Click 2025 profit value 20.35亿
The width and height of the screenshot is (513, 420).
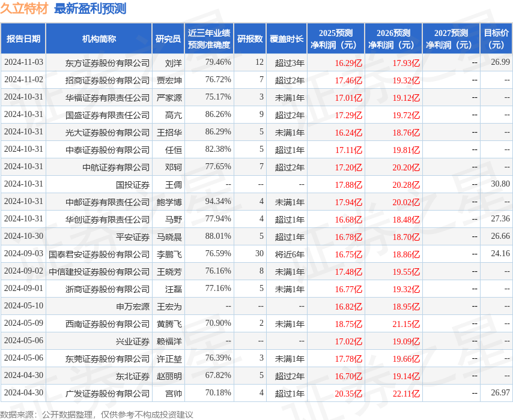(x=348, y=394)
